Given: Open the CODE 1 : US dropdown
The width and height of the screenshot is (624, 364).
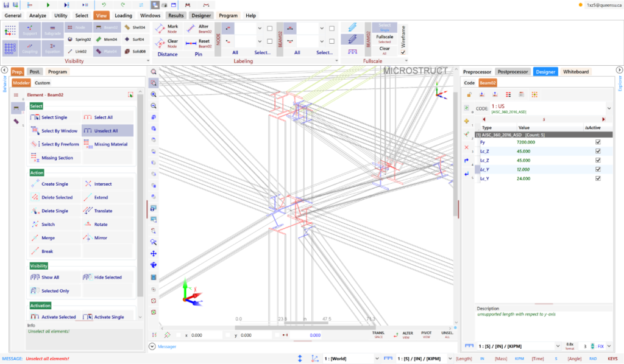Looking at the screenshot, I should click(617, 108).
